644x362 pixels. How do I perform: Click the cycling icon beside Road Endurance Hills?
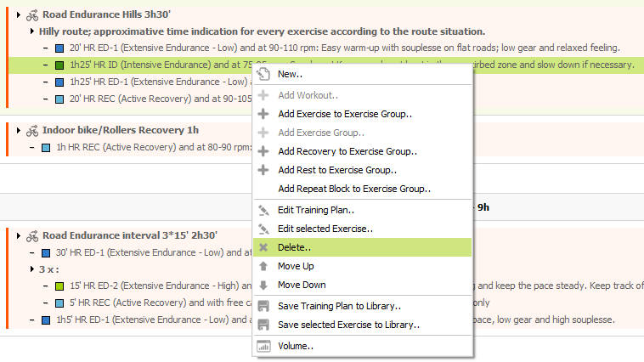pyautogui.click(x=32, y=14)
